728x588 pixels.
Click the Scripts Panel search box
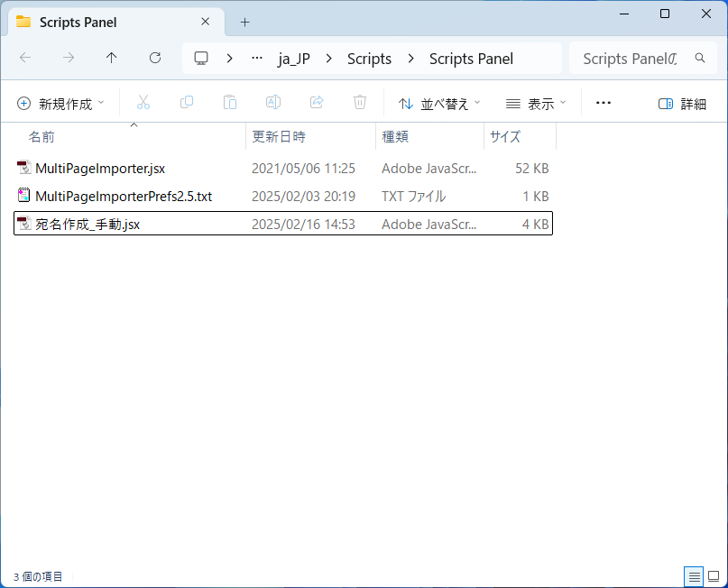[x=629, y=59]
